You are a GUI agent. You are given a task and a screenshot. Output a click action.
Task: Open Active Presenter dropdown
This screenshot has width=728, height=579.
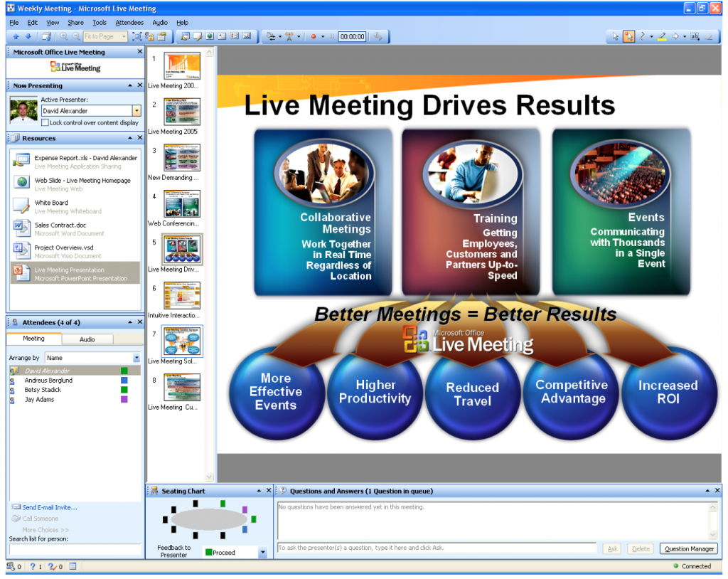[x=136, y=110]
